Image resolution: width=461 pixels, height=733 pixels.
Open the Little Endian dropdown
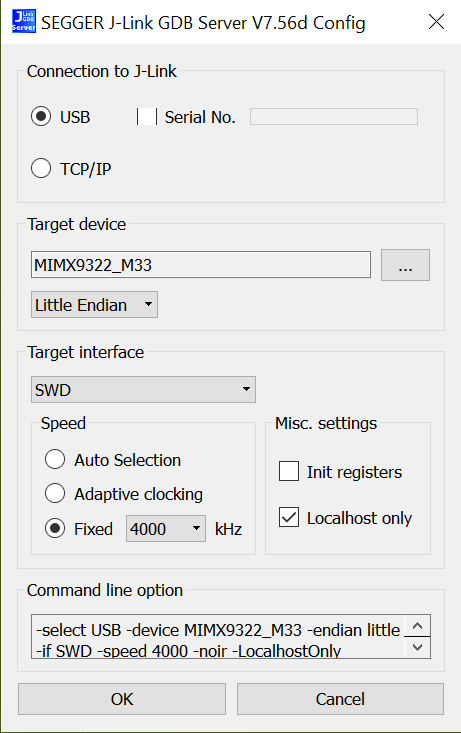pos(94,305)
